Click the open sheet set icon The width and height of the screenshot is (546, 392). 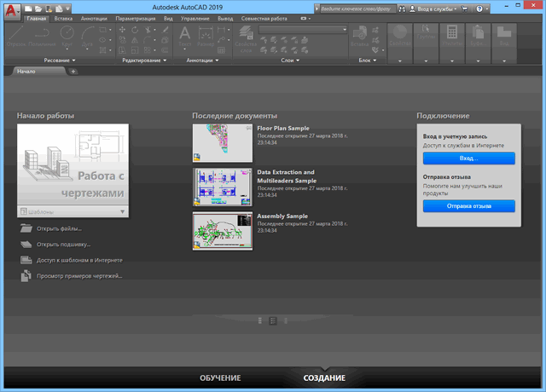[26, 245]
